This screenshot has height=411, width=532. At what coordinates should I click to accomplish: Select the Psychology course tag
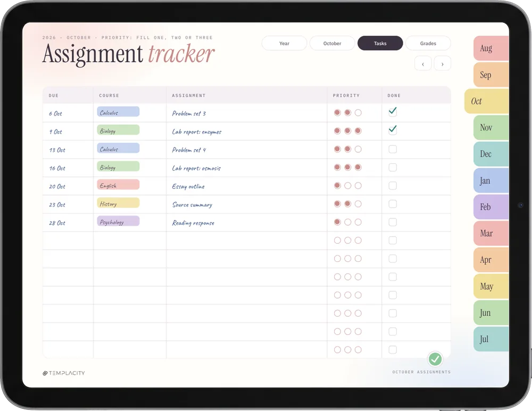point(118,221)
